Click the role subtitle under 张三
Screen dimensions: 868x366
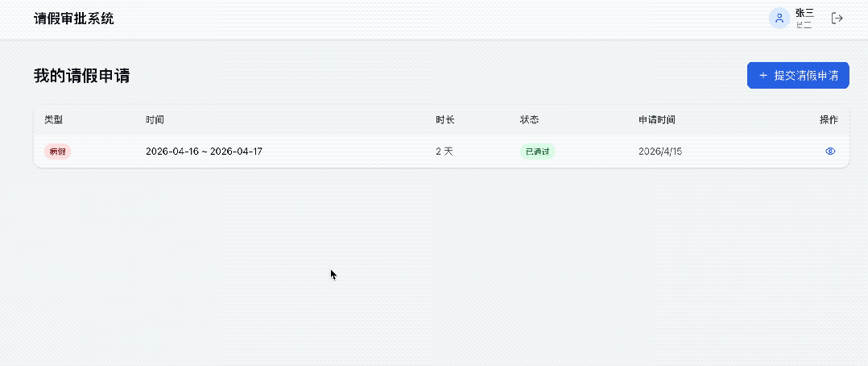coord(804,26)
